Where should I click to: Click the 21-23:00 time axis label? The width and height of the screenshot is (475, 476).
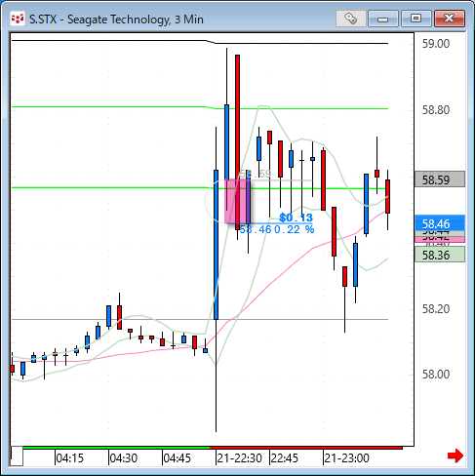click(x=346, y=458)
